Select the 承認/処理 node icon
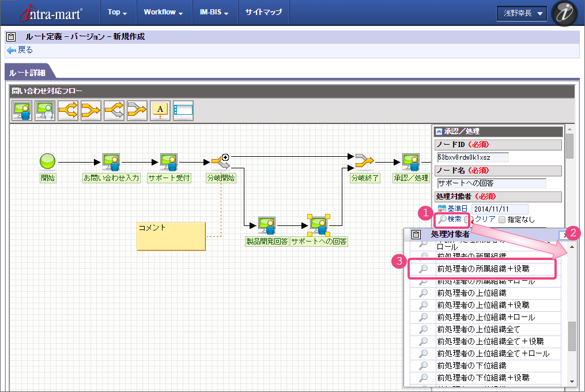Viewport: 585px width, 392px height. coord(411,163)
